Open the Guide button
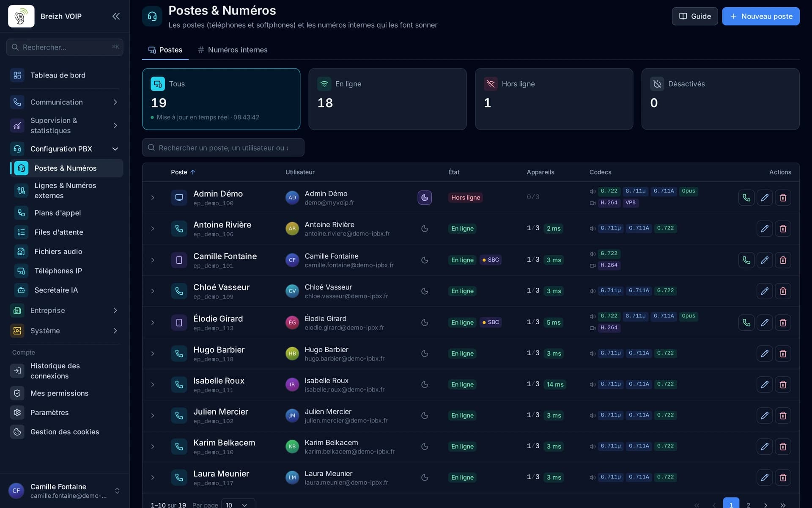The height and width of the screenshot is (508, 812). (x=694, y=16)
